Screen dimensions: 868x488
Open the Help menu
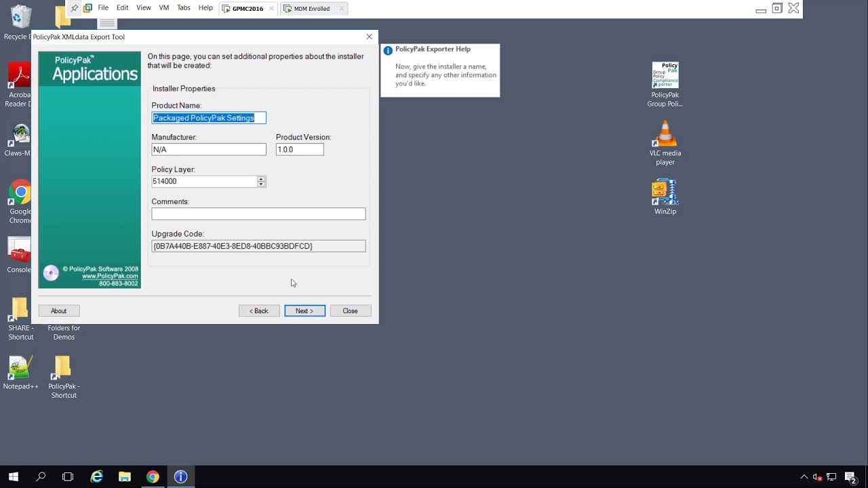pos(205,8)
